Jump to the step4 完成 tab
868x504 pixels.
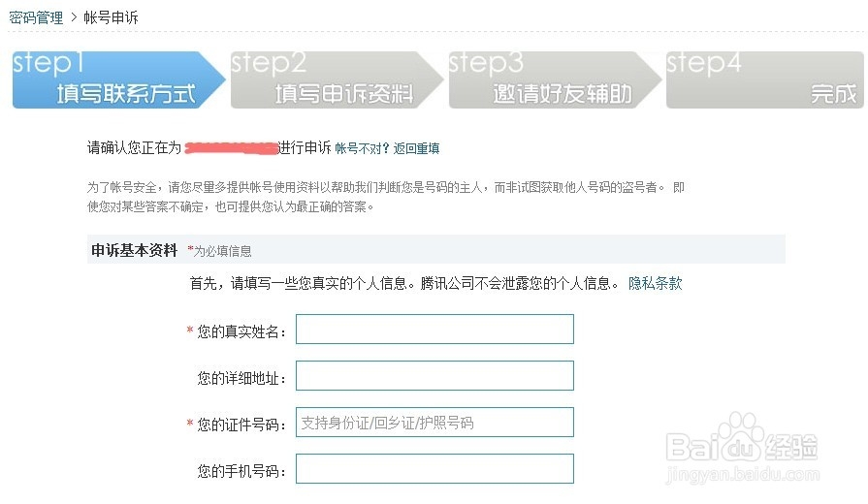click(x=766, y=79)
